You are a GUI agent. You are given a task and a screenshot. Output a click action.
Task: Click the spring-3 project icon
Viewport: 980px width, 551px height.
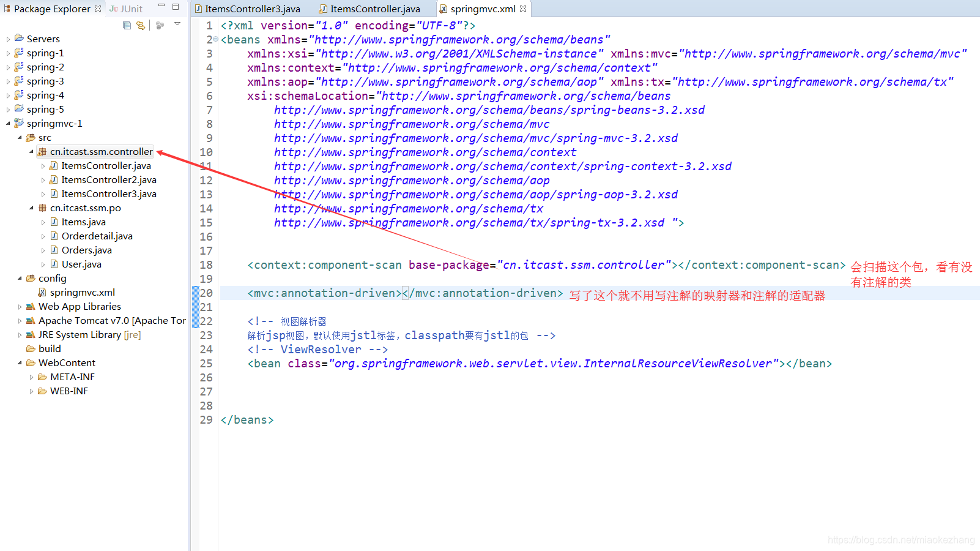pyautogui.click(x=19, y=80)
